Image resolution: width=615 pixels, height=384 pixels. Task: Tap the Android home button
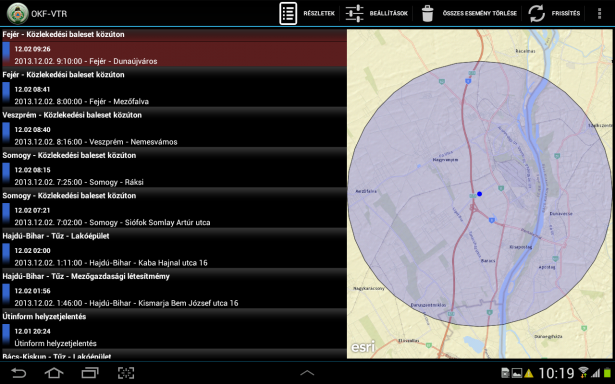tap(54, 373)
